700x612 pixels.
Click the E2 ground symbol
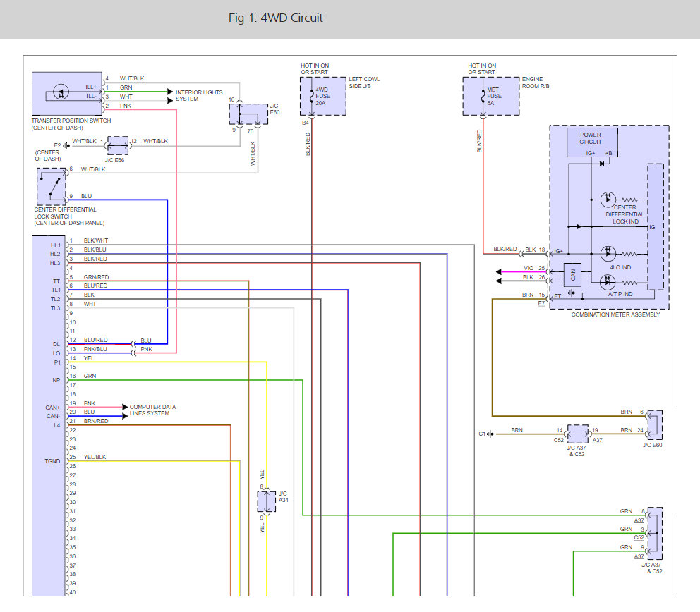click(x=66, y=145)
